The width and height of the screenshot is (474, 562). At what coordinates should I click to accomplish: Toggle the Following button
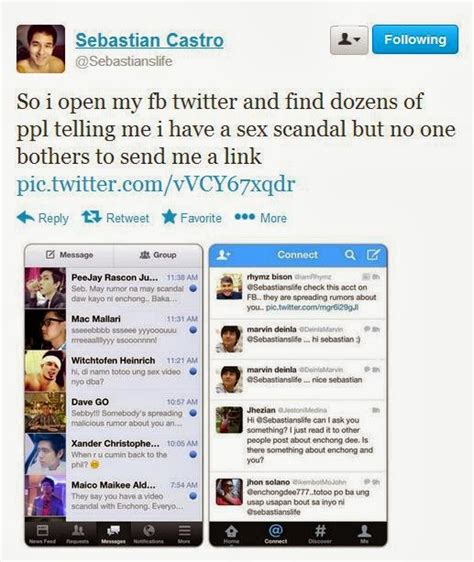(415, 39)
